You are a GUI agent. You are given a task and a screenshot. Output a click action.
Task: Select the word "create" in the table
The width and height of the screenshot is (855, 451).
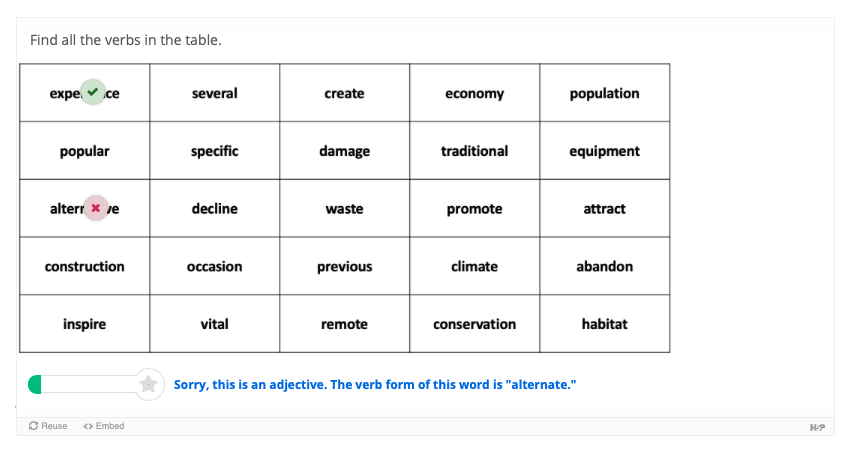344,94
